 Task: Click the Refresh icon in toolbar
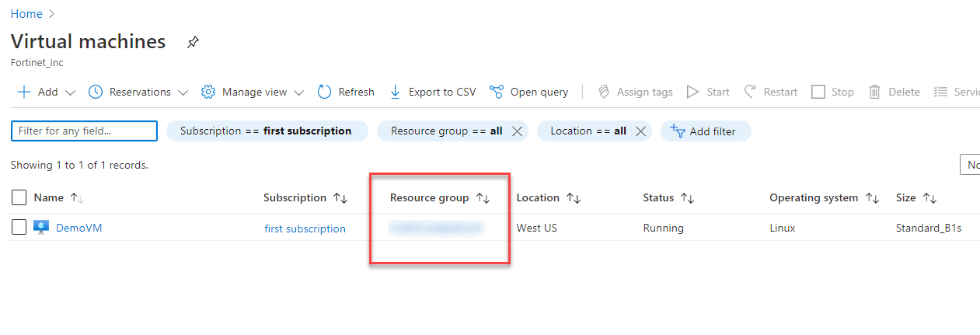click(x=325, y=92)
